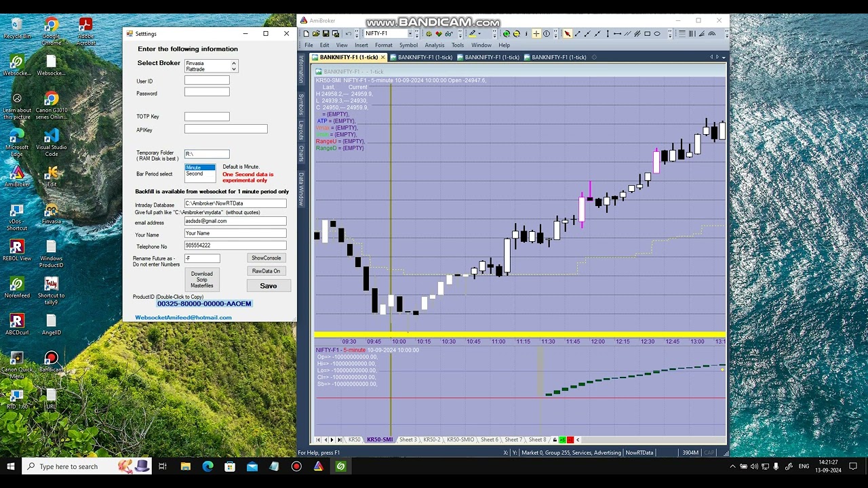Click the red close-sheet icon near sheet tabs

pos(570,440)
